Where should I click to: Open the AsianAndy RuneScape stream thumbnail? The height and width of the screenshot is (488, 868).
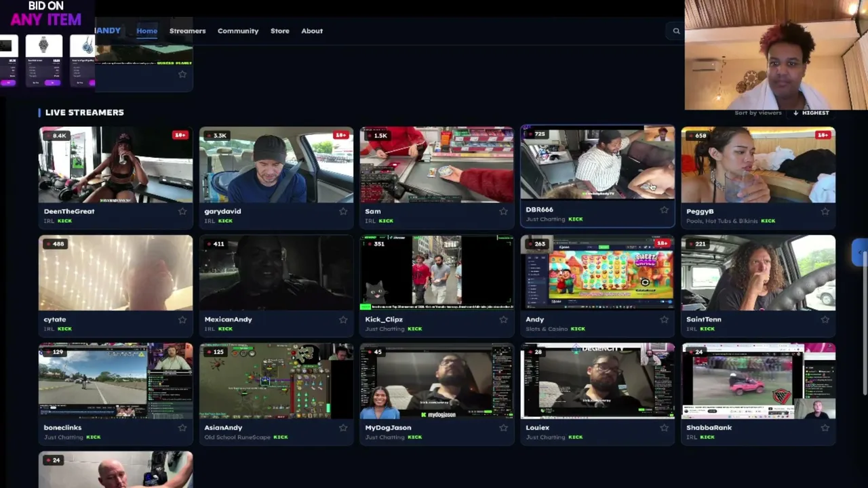pyautogui.click(x=276, y=381)
